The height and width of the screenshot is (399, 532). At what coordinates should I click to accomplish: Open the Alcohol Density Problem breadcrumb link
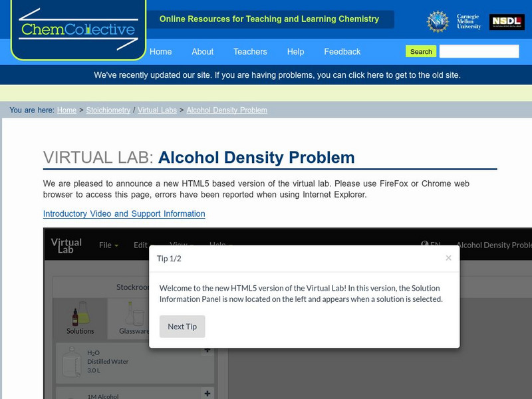pyautogui.click(x=227, y=110)
